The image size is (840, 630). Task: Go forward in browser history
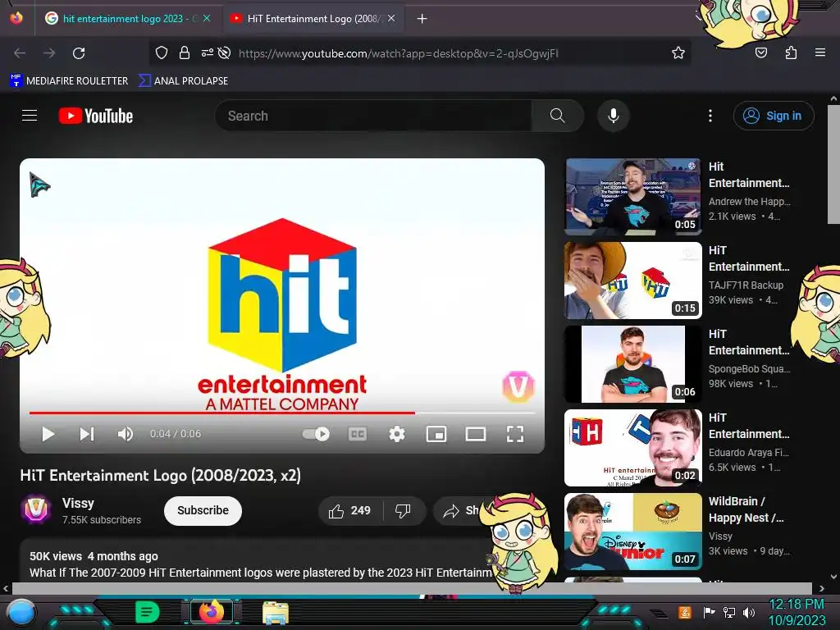tap(49, 53)
